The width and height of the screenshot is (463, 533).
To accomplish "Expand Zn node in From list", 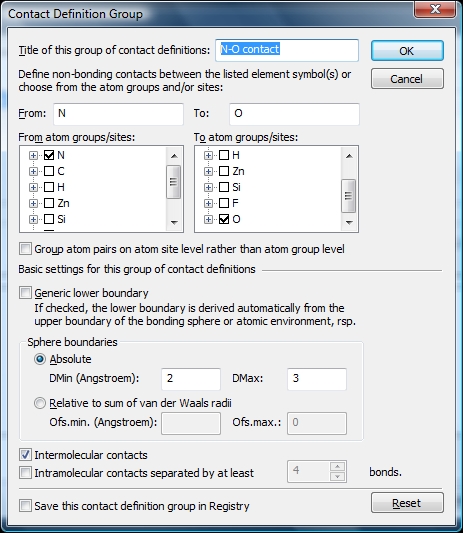I will [33, 203].
